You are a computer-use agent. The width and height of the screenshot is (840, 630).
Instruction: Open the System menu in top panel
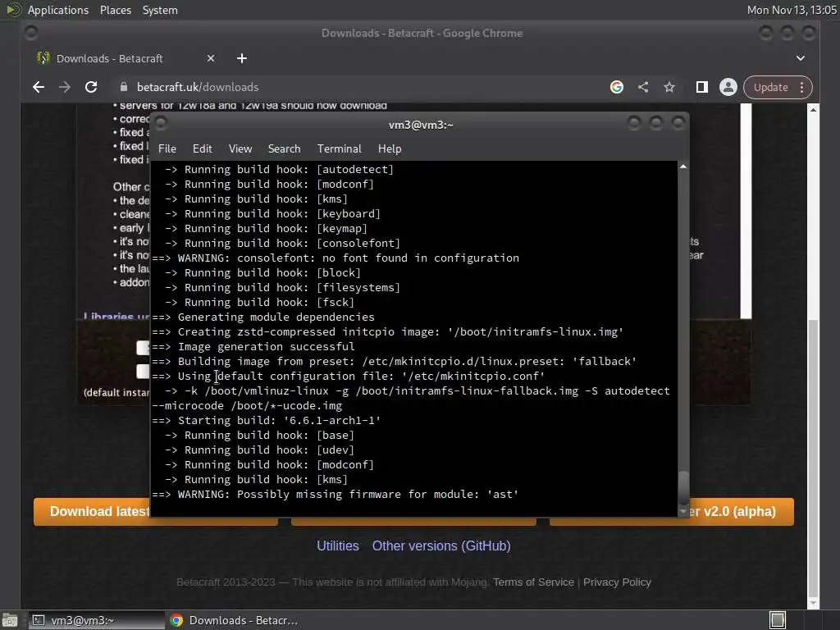(160, 10)
